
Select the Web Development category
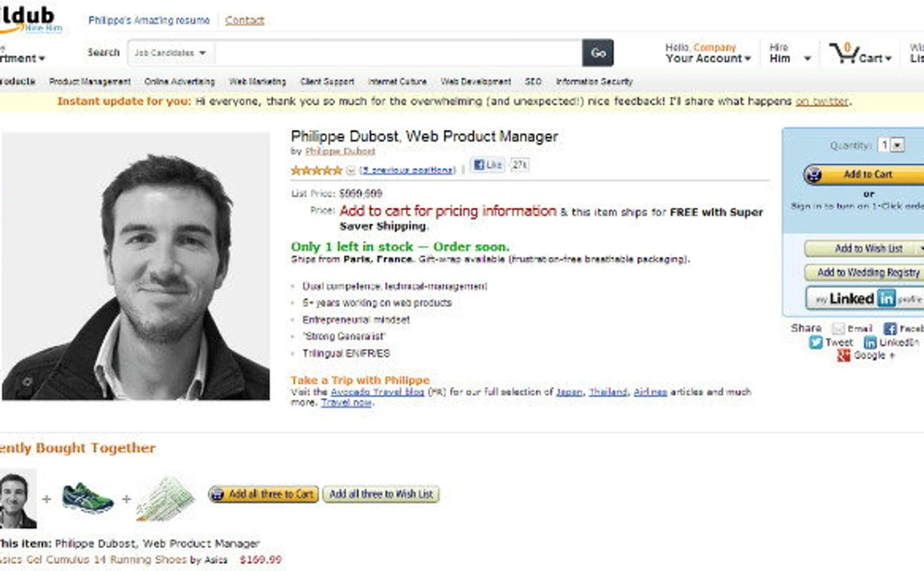(x=475, y=82)
